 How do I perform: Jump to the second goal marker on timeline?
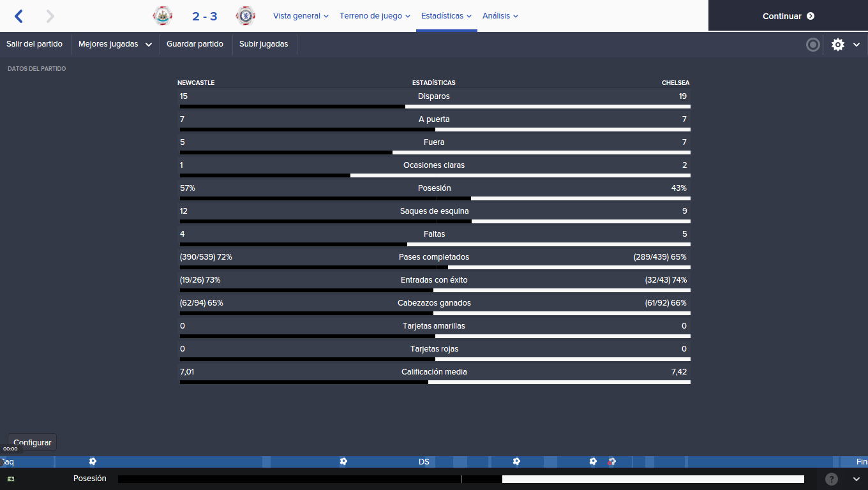point(343,461)
